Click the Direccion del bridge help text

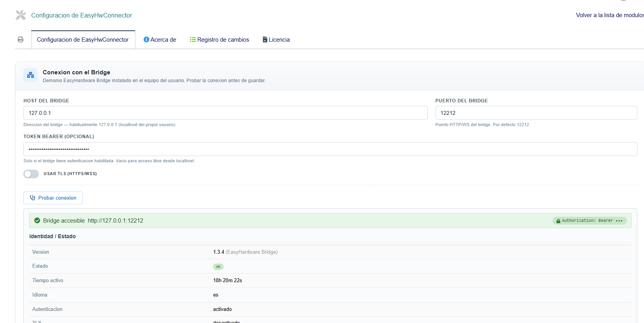(100, 125)
